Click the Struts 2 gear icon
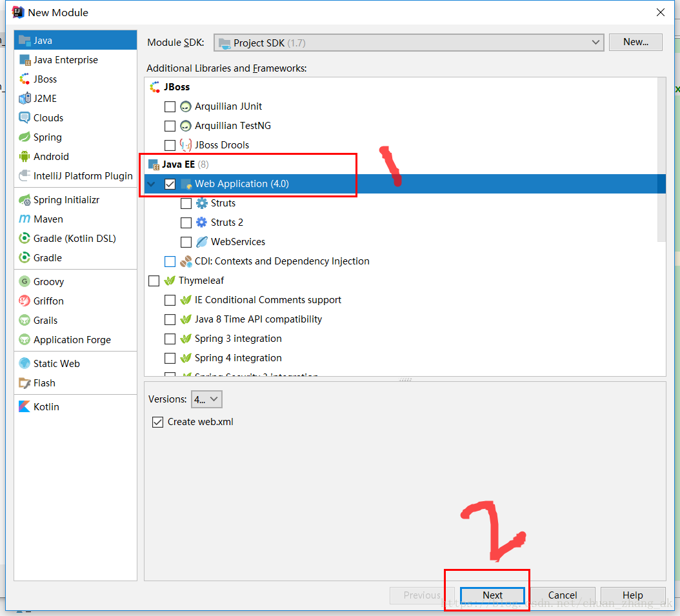Screen dimensions: 680x616 point(202,223)
